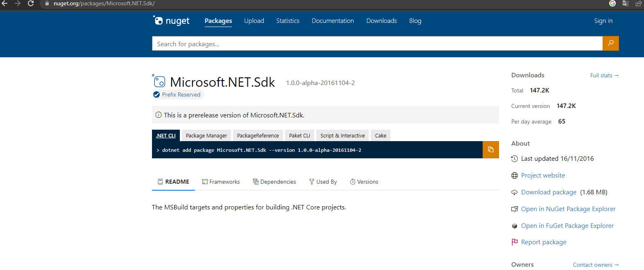Screen dimensions: 644x270
Task: Click the browser forward arrow
Action: coord(18,3)
